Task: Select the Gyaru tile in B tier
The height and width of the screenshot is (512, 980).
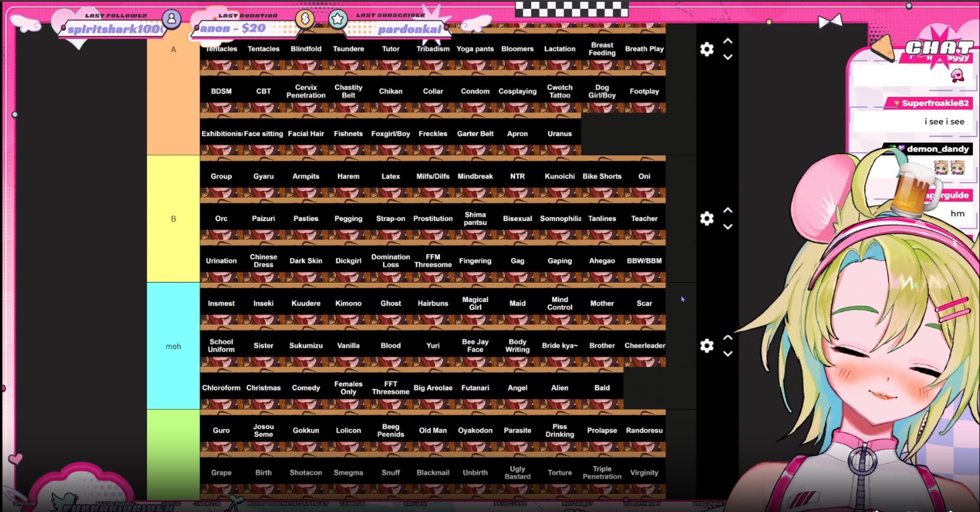Action: pos(264,177)
